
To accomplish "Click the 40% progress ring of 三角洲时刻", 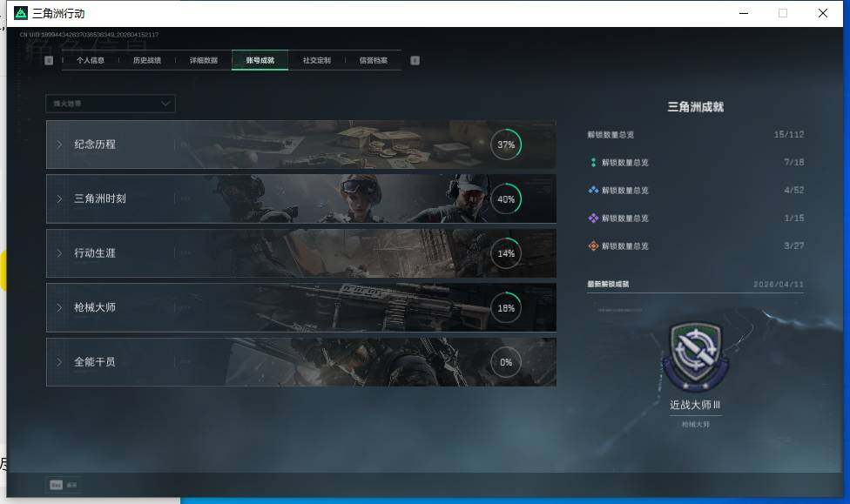I will [506, 198].
